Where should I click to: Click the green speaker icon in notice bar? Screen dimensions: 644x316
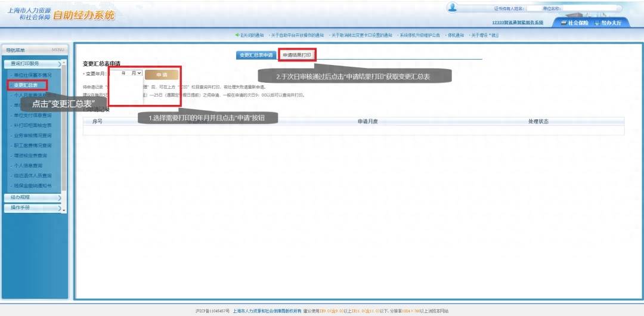(237, 35)
